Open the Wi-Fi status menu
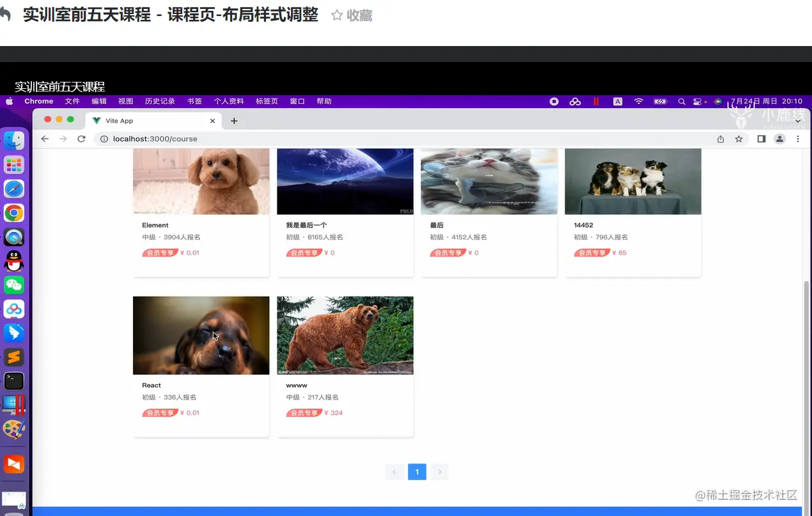Screen dimensions: 812x516 pyautogui.click(x=639, y=101)
